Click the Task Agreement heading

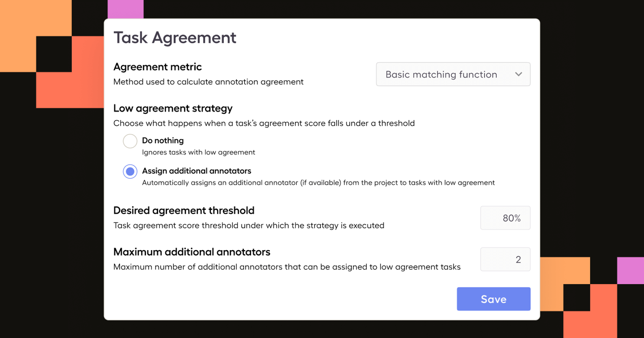[175, 38]
